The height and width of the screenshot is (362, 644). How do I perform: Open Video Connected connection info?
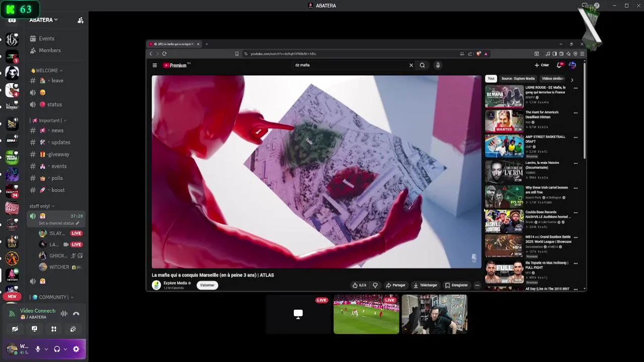coord(37,311)
